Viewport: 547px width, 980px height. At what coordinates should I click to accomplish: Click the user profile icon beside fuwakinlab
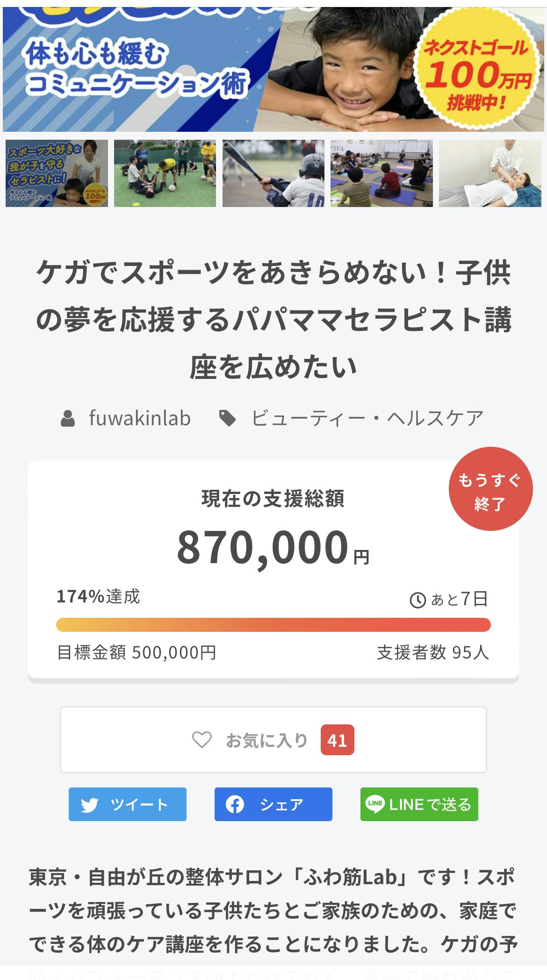[68, 418]
